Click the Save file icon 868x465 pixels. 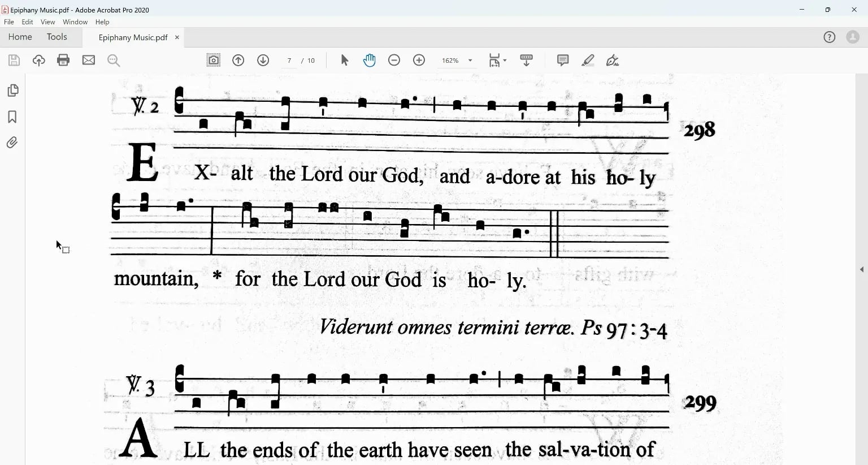click(14, 61)
